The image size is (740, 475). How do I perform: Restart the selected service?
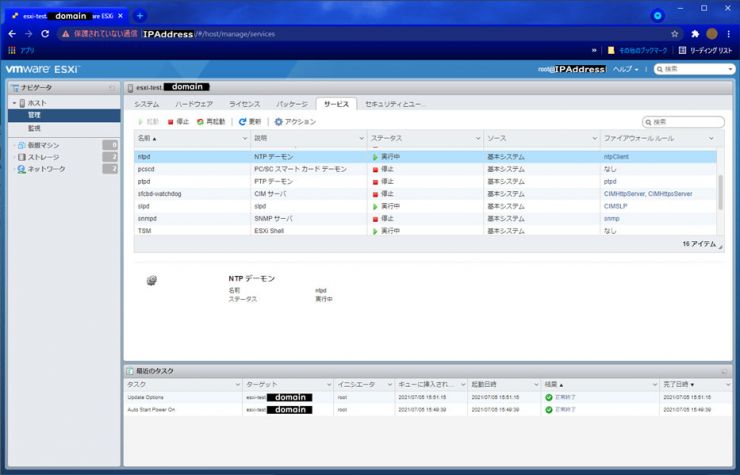click(211, 122)
